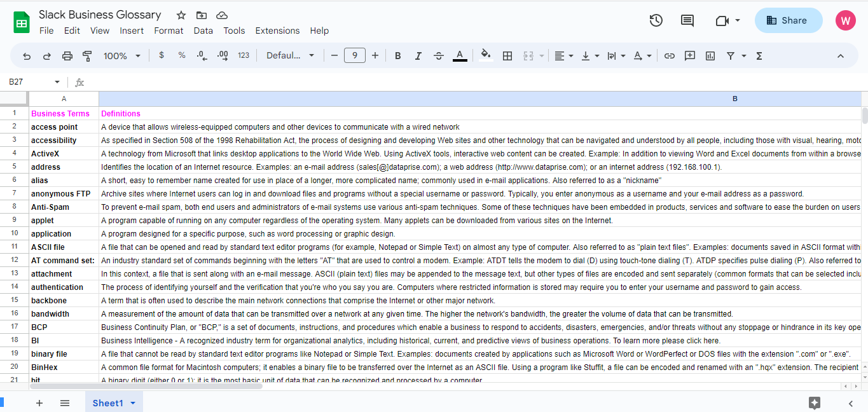The height and width of the screenshot is (412, 868).
Task: Open the Insert menu
Action: tap(132, 31)
